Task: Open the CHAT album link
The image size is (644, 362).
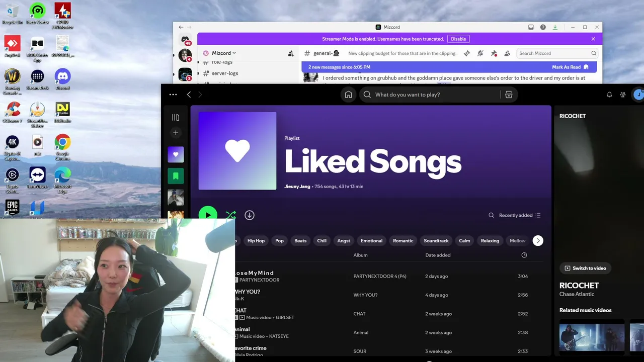Action: point(359,314)
